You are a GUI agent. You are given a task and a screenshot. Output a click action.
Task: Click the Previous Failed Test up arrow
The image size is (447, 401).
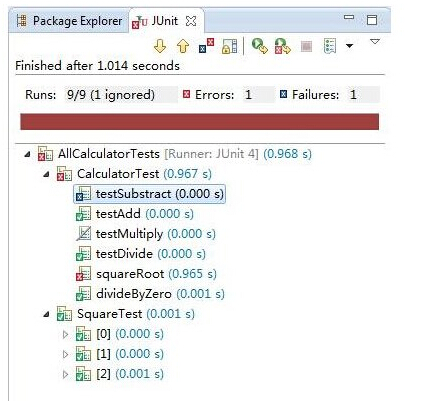pyautogui.click(x=183, y=46)
